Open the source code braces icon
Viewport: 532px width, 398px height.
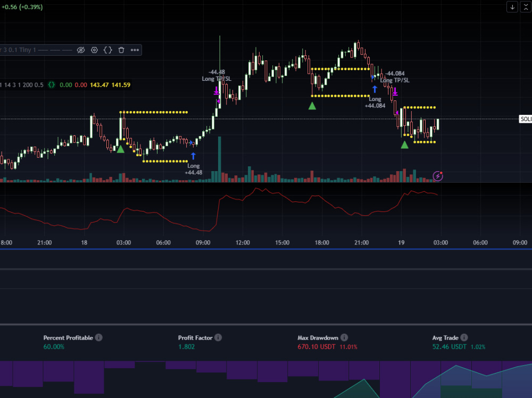(x=107, y=50)
